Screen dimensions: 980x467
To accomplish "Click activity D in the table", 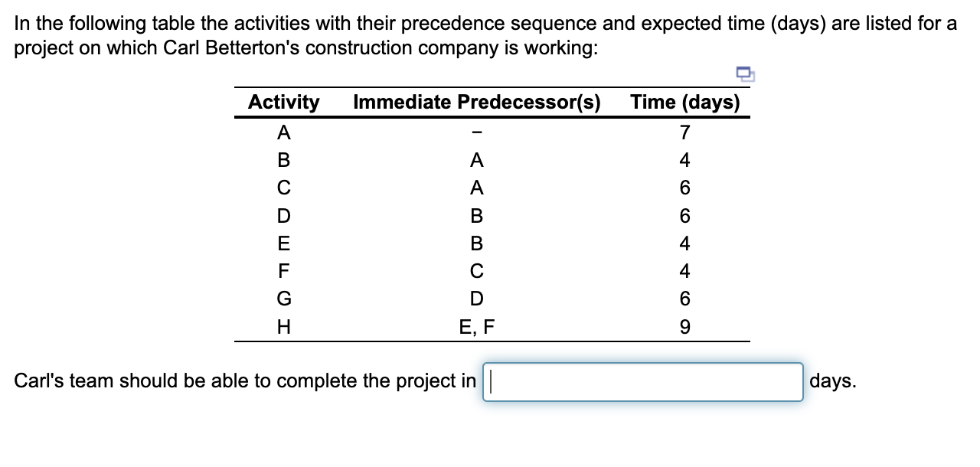I will (284, 214).
